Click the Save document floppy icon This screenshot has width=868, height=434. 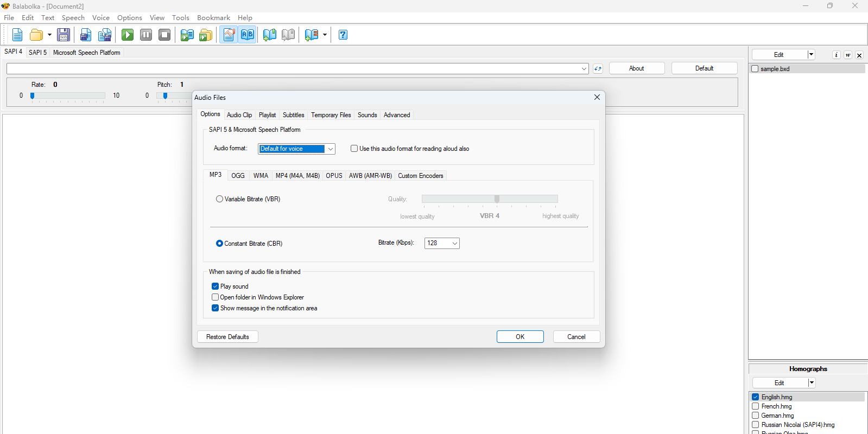[x=64, y=35]
